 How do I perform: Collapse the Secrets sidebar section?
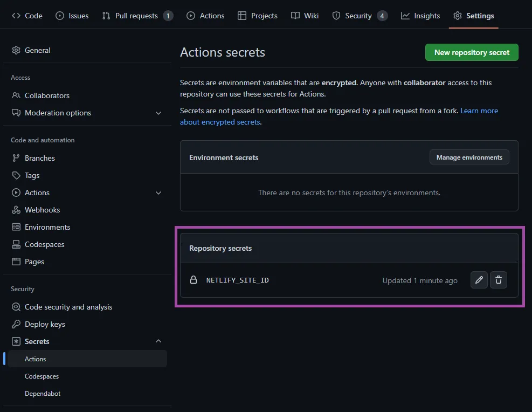pyautogui.click(x=158, y=341)
